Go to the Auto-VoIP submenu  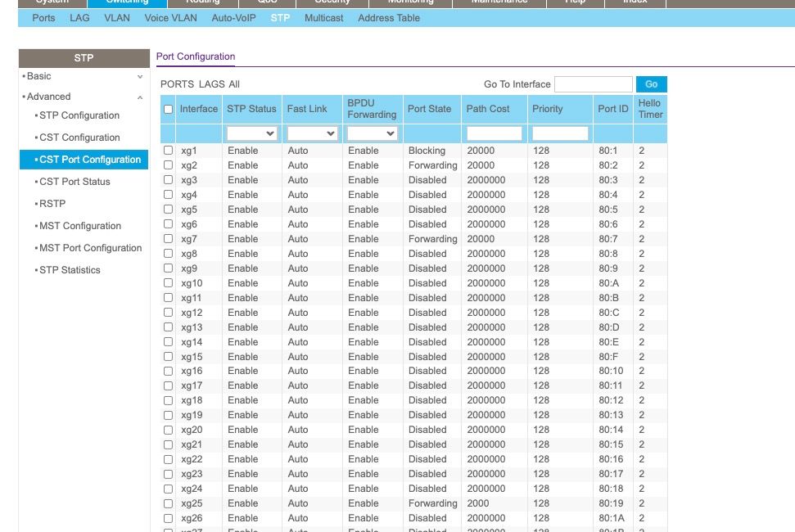coord(233,18)
